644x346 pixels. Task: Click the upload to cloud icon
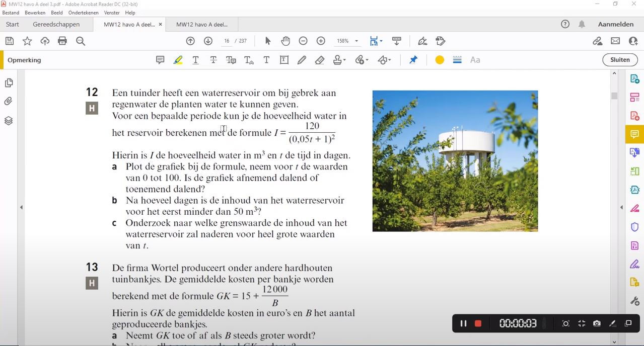[x=45, y=41]
